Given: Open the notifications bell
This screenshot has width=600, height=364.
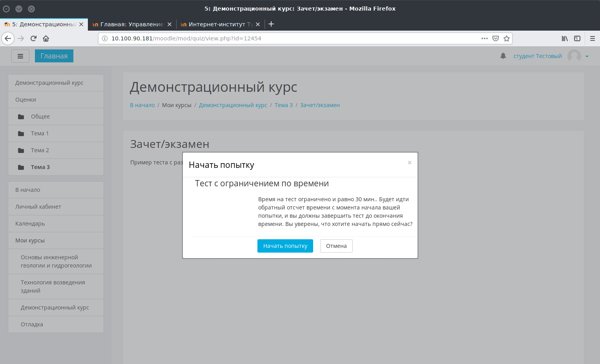Looking at the screenshot, I should 503,56.
